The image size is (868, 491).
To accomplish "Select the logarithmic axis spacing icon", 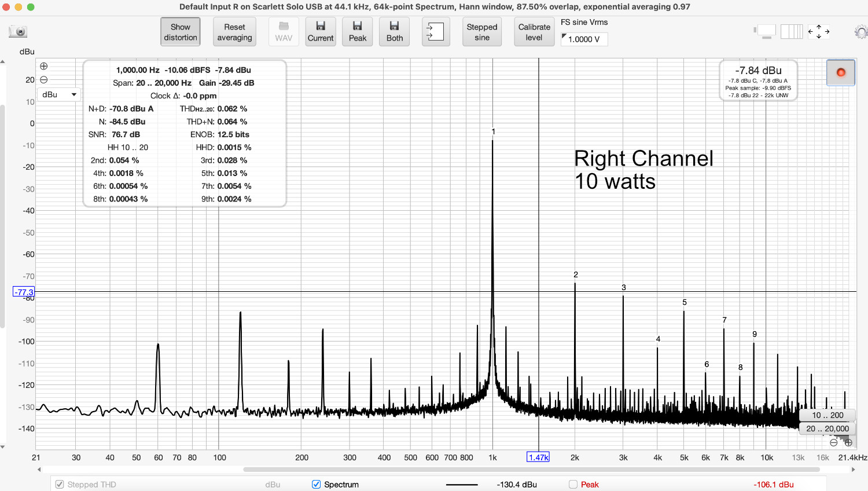I will 792,32.
